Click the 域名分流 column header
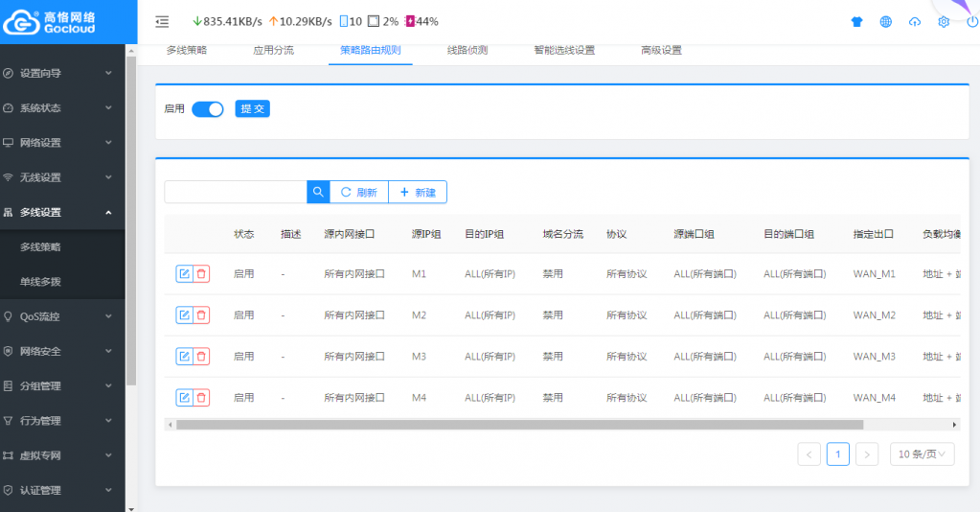Image resolution: width=980 pixels, height=512 pixels. [x=562, y=234]
